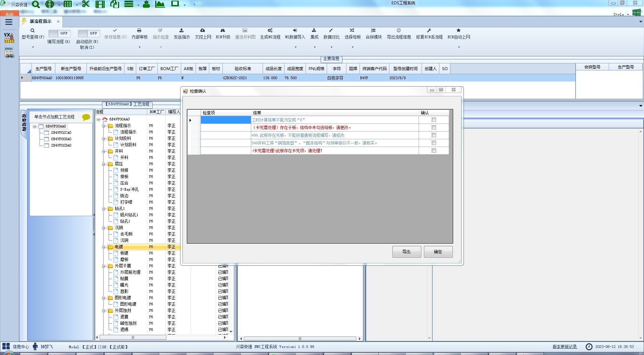Sort by the 验收标准 column header
644x355 pixels.
[243, 68]
